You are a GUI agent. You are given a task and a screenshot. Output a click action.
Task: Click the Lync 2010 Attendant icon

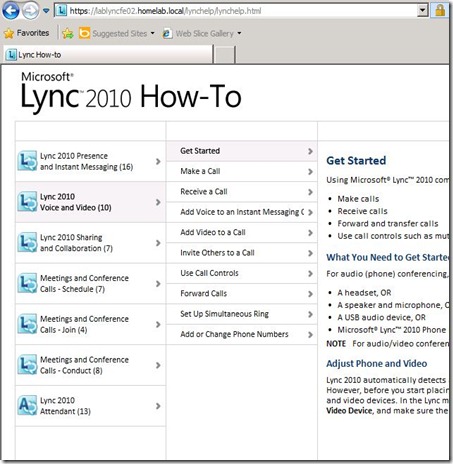pyautogui.click(x=27, y=406)
